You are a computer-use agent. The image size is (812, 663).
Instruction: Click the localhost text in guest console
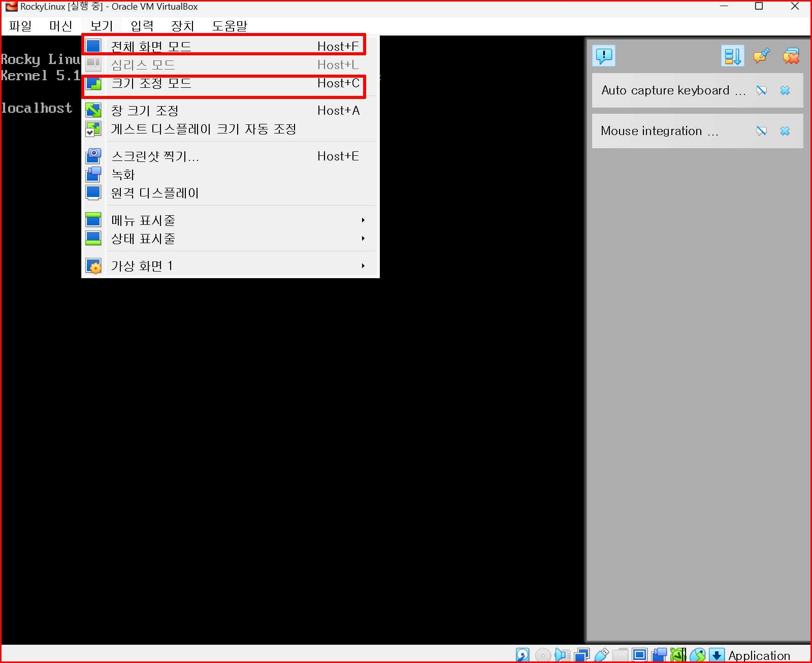[x=37, y=108]
